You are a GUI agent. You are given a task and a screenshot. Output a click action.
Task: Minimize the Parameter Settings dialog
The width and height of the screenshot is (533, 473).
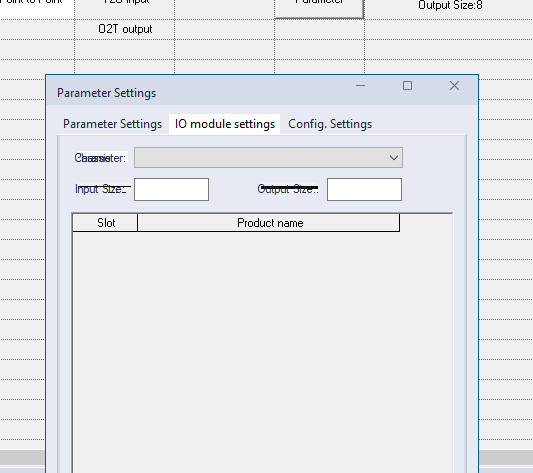coord(360,86)
